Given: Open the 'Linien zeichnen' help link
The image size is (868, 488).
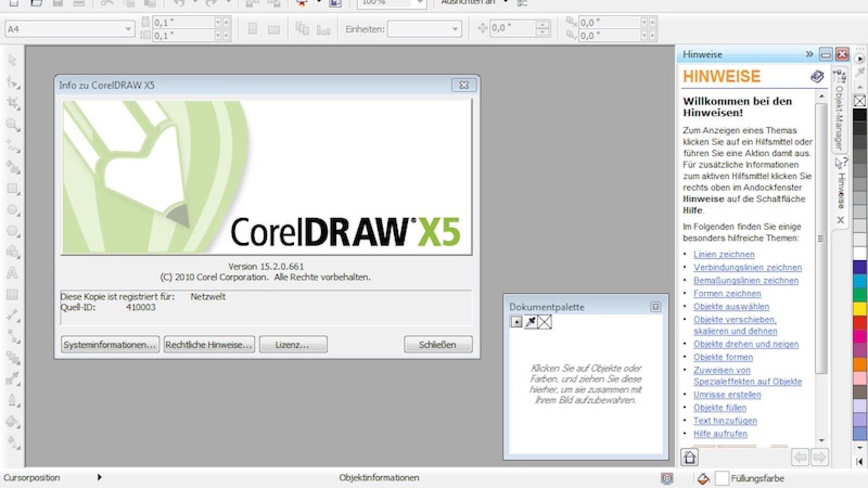Looking at the screenshot, I should point(724,254).
